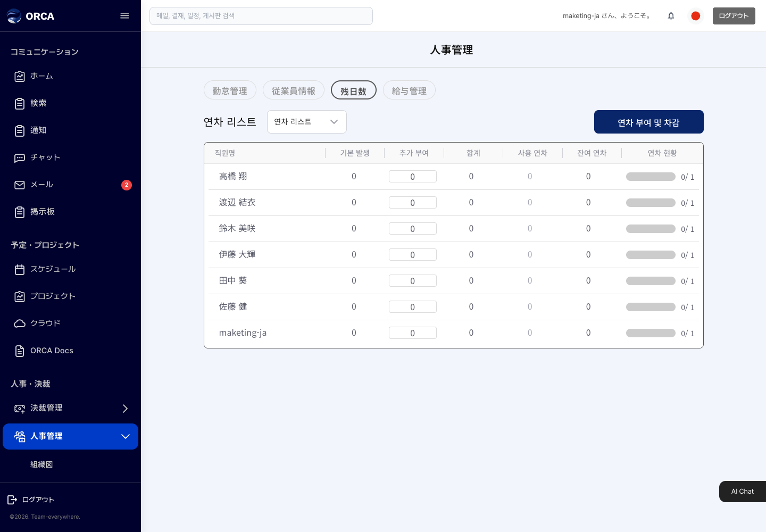
Task: Open the notification bell icon
Action: click(x=671, y=16)
